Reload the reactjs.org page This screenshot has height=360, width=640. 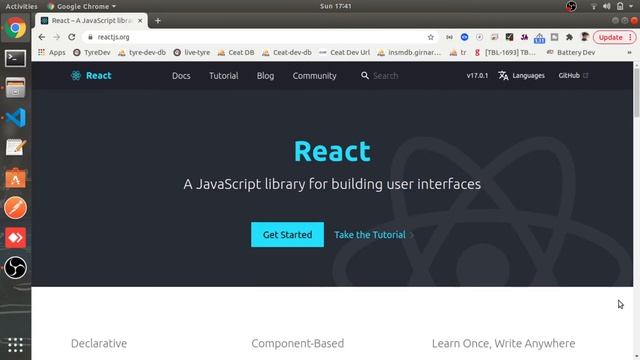[x=72, y=37]
